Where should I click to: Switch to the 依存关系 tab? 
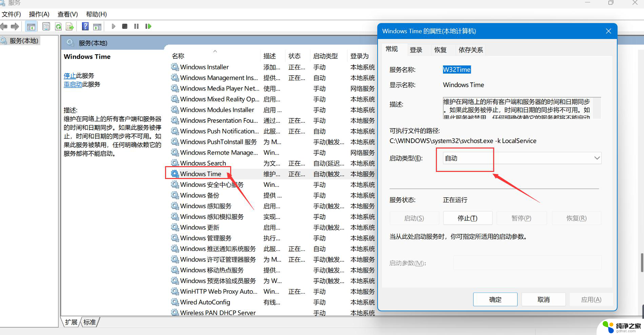pos(470,50)
